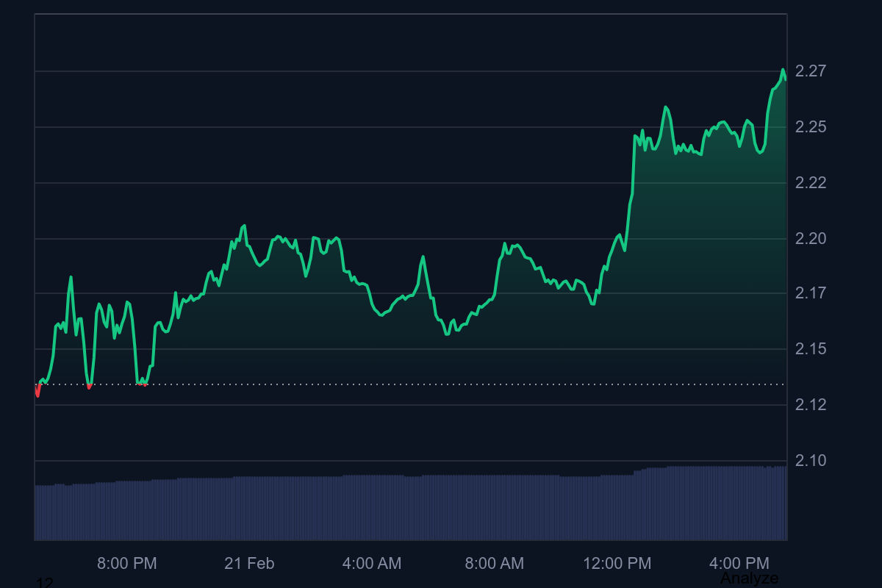
Task: Click the 8:00 AM timestamp label
Action: (493, 563)
